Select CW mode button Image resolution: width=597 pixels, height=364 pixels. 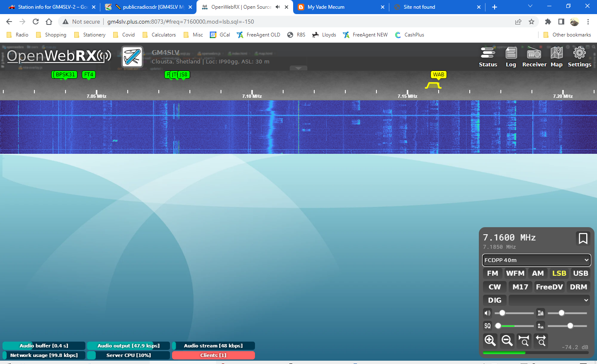494,286
